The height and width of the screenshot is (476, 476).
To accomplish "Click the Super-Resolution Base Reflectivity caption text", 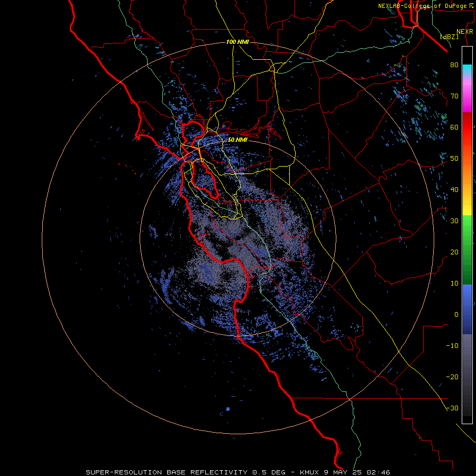I will [x=167, y=472].
